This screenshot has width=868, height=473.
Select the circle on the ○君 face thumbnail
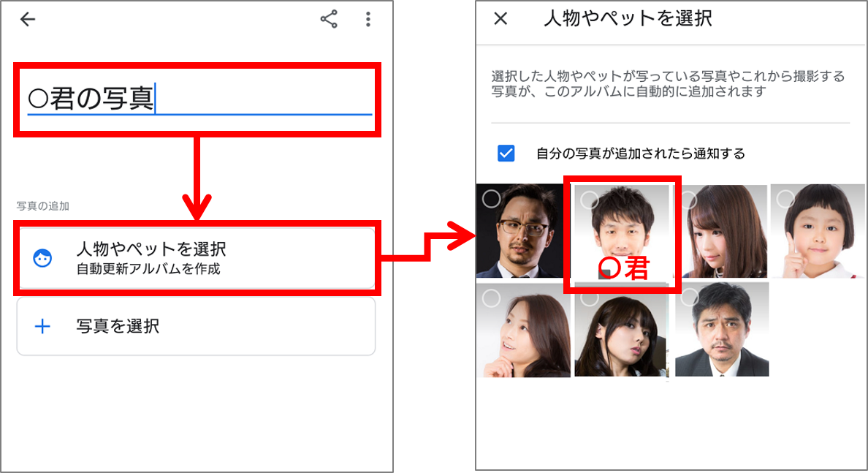point(589,200)
